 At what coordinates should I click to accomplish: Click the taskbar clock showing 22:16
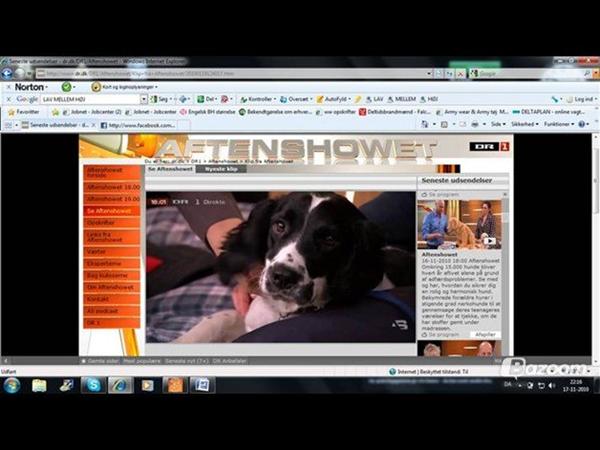click(x=576, y=385)
